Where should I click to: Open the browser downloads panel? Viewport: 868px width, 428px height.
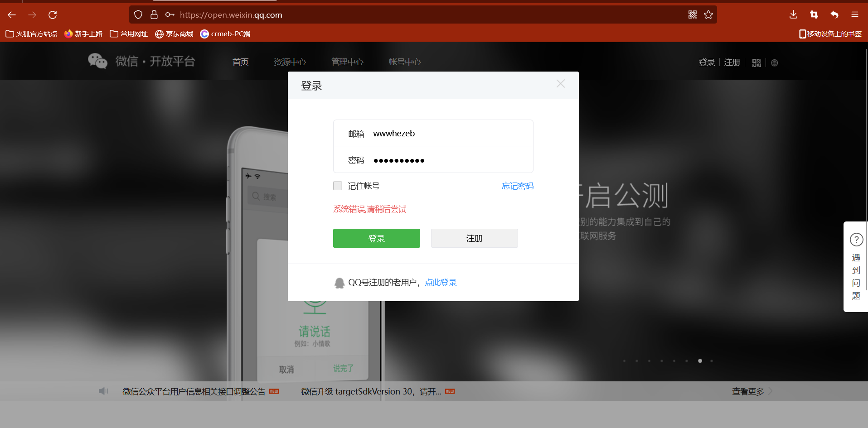pos(793,15)
